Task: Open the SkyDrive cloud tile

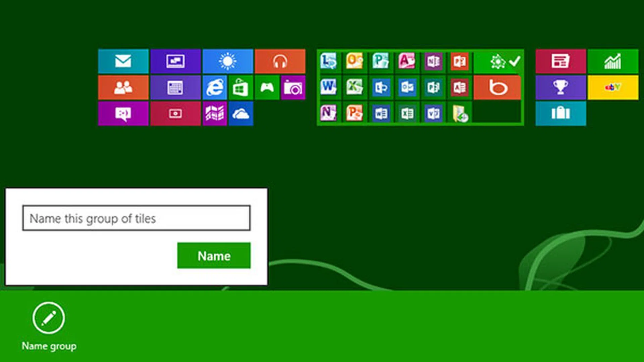Action: pos(240,114)
